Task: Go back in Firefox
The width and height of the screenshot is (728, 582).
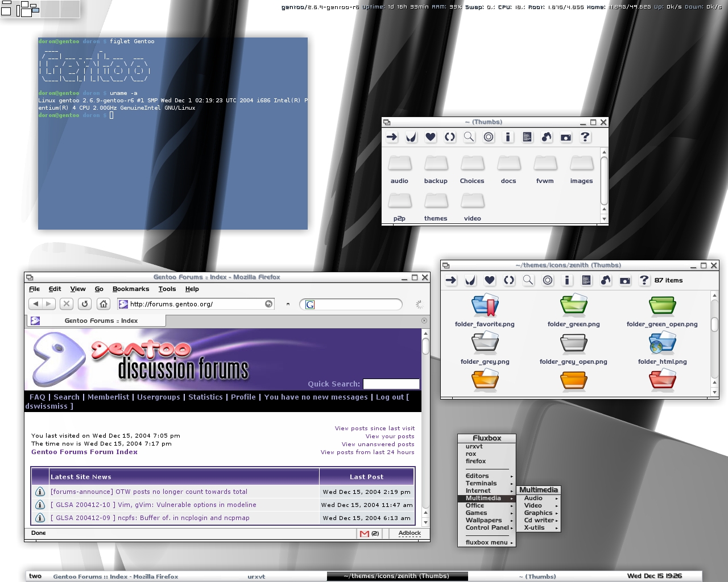Action: [36, 304]
